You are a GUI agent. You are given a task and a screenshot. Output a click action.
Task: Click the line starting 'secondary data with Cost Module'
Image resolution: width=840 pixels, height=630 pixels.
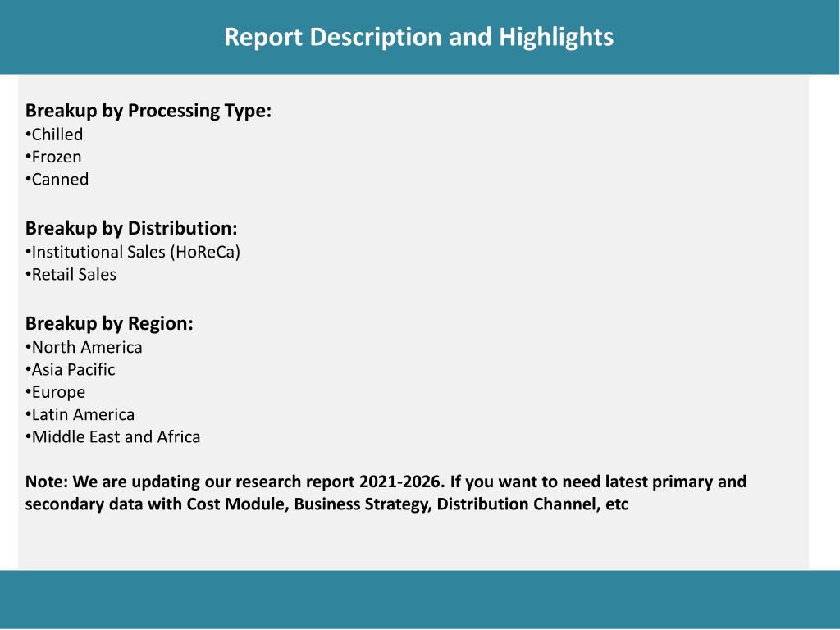pos(326,504)
